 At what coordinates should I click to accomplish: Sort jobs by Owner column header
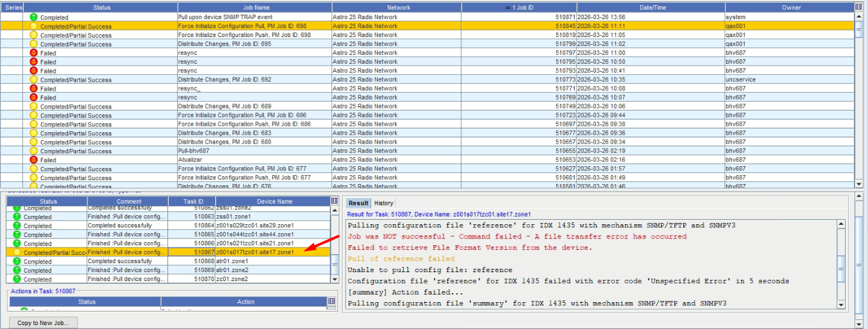click(790, 7)
